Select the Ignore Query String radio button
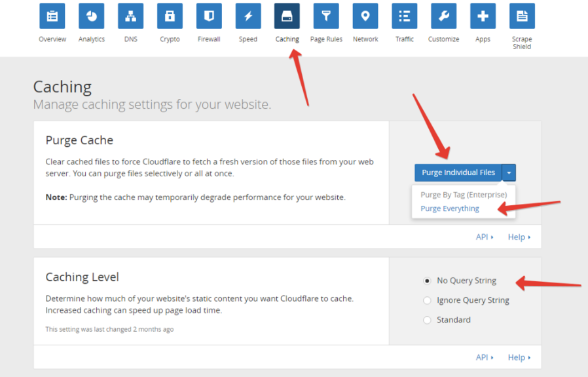588x377 pixels. point(427,300)
